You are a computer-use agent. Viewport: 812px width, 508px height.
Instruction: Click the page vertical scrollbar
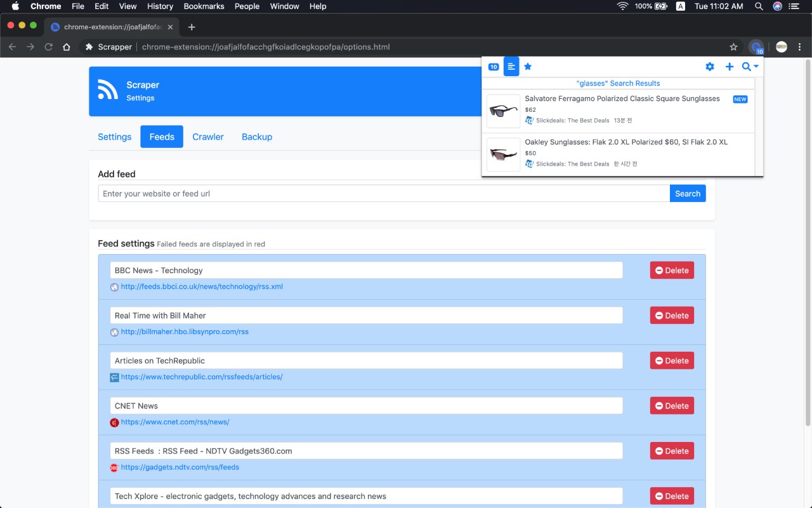click(808, 241)
